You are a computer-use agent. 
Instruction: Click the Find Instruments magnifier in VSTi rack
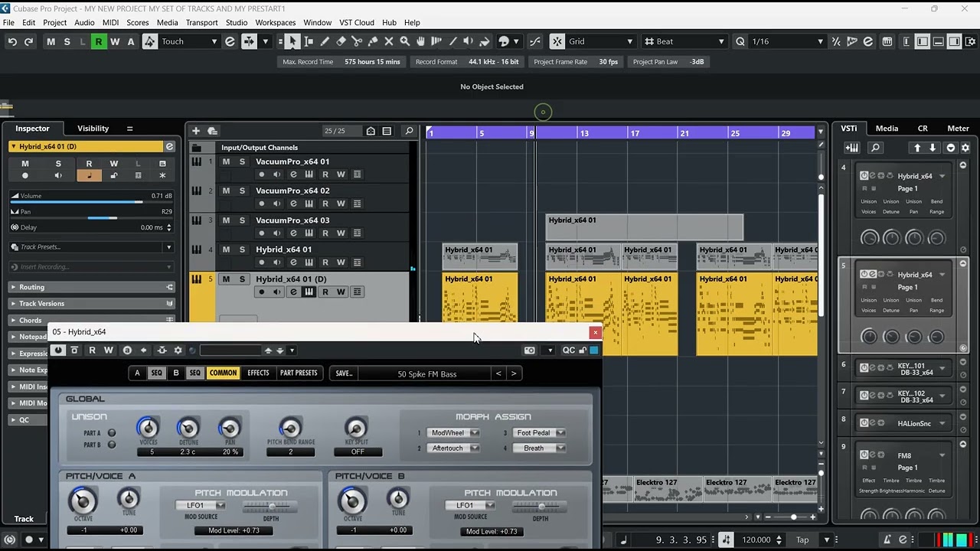pos(876,148)
